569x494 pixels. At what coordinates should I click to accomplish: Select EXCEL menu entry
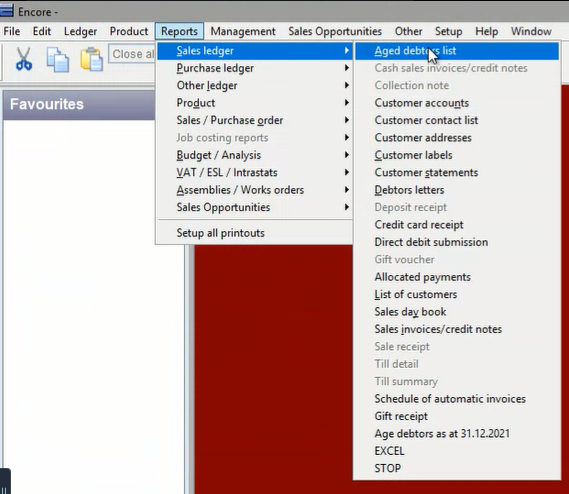pos(457,452)
